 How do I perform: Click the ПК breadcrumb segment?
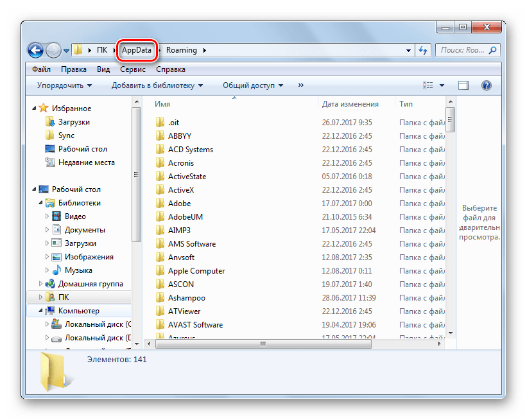pyautogui.click(x=102, y=50)
